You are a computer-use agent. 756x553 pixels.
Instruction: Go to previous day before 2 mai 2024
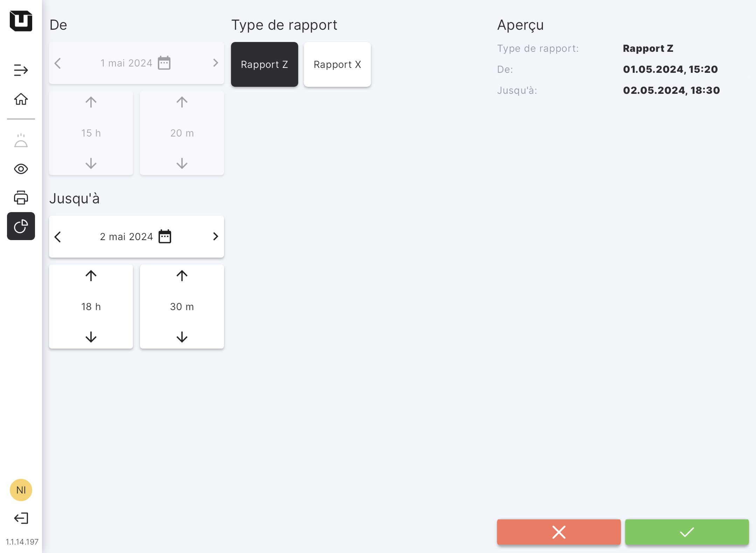coord(58,237)
